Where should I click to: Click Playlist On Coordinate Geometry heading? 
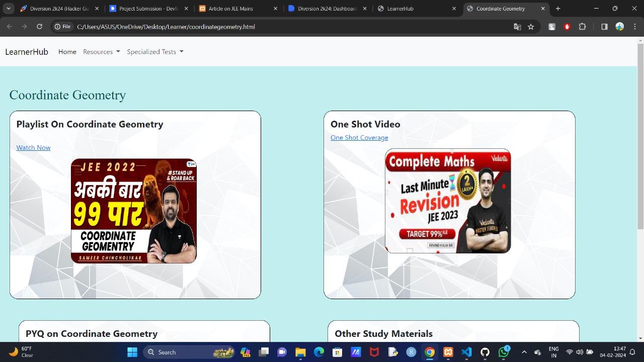coord(90,124)
